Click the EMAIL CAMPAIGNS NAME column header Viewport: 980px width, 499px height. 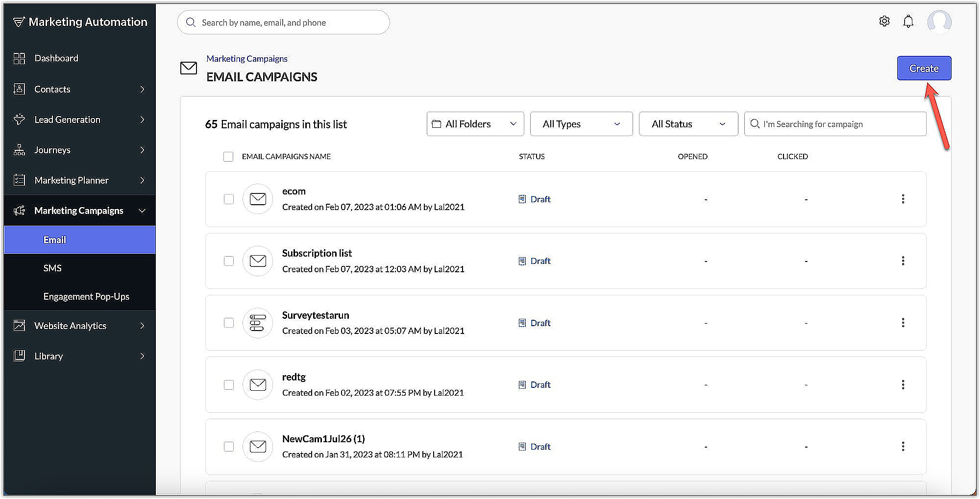coord(286,157)
